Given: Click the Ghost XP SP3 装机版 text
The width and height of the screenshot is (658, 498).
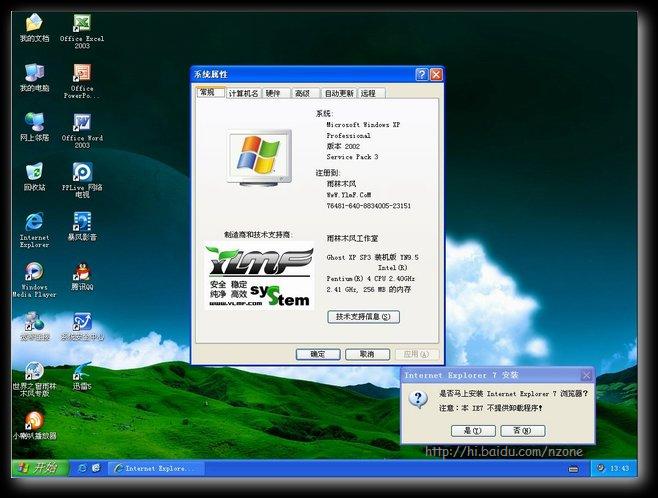Looking at the screenshot, I should click(x=372, y=257).
